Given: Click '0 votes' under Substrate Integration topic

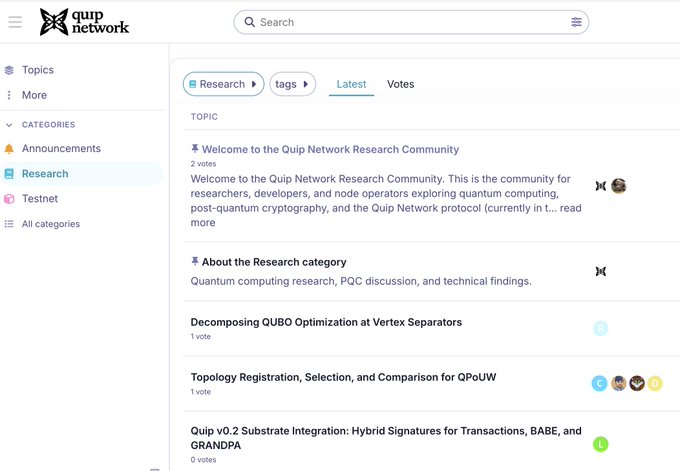Looking at the screenshot, I should (203, 460).
